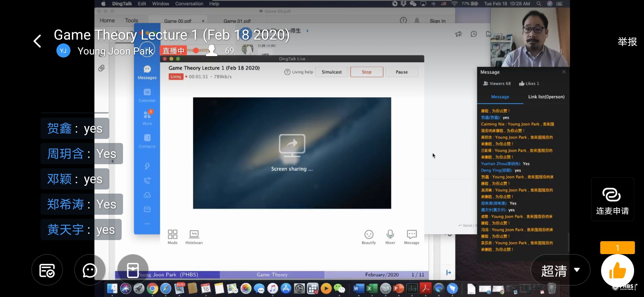Image resolution: width=644 pixels, height=297 pixels.
Task: Switch to the Game 00.pdf tab
Action: [178, 21]
